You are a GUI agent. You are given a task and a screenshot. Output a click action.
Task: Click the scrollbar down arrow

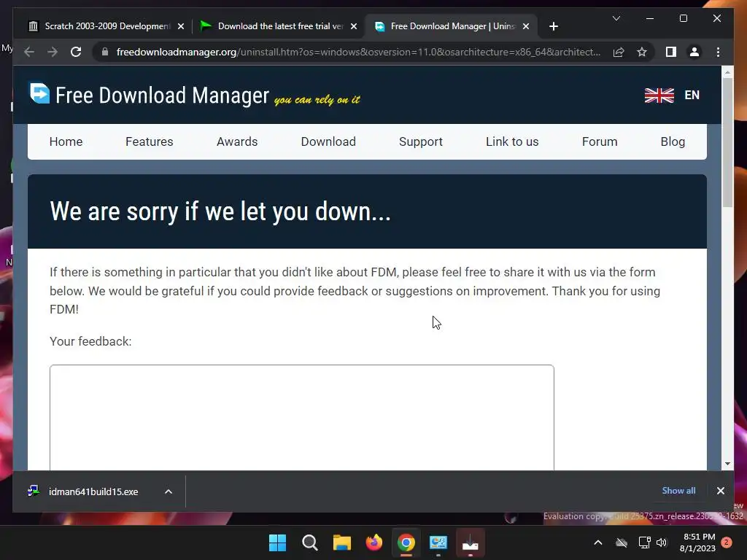click(727, 464)
